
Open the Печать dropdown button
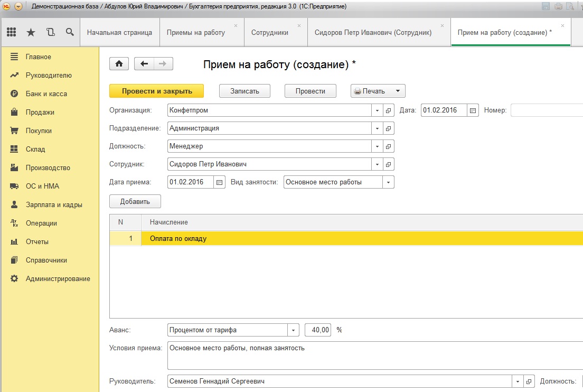378,91
